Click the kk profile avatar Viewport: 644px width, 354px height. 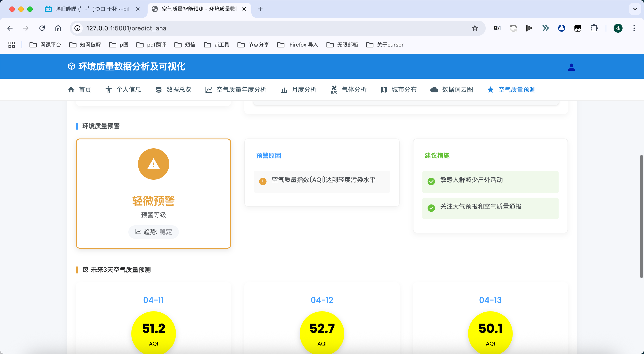[x=618, y=28]
